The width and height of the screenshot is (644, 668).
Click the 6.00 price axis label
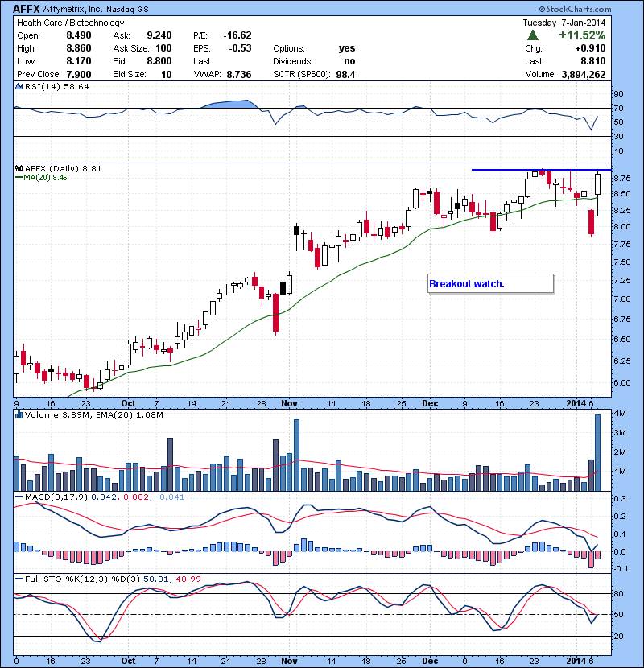pyautogui.click(x=621, y=382)
